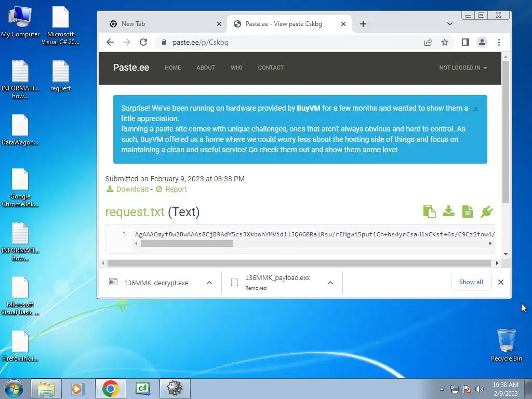Open the Chrome profile avatar
This screenshot has height=399, width=532.
pyautogui.click(x=482, y=42)
